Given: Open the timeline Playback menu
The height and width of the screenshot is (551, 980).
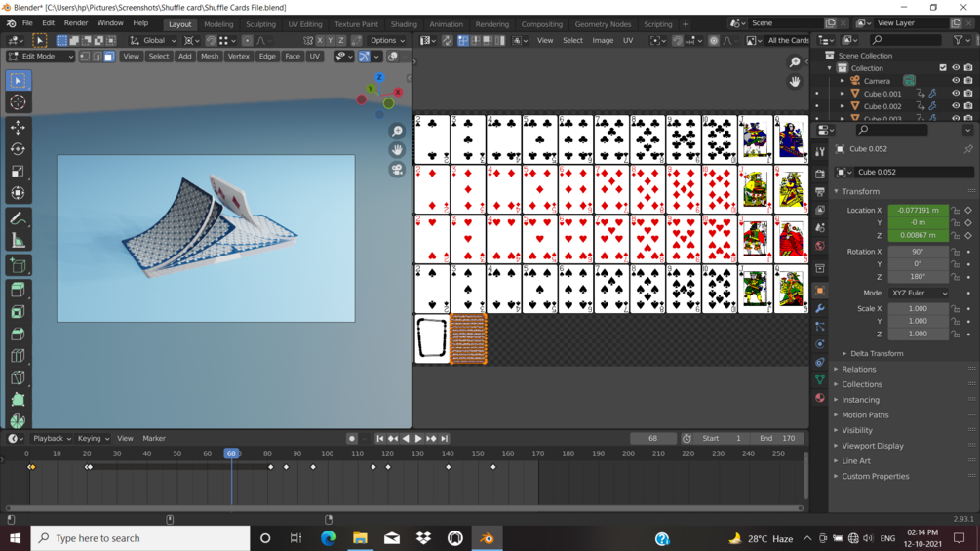Looking at the screenshot, I should click(52, 439).
